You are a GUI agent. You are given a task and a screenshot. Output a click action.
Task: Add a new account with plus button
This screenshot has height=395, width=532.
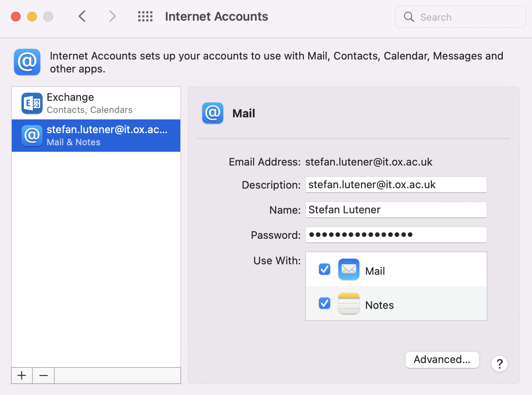coord(22,376)
